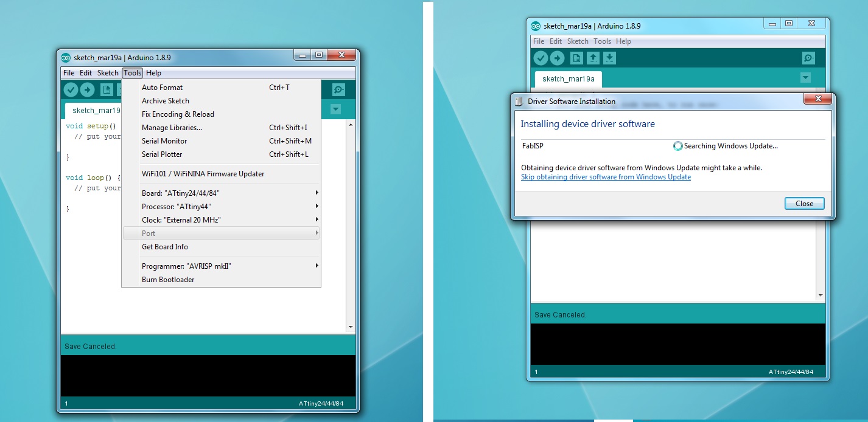Screen dimensions: 868x422
Task: Click Close button in driver installation dialog
Action: [804, 204]
